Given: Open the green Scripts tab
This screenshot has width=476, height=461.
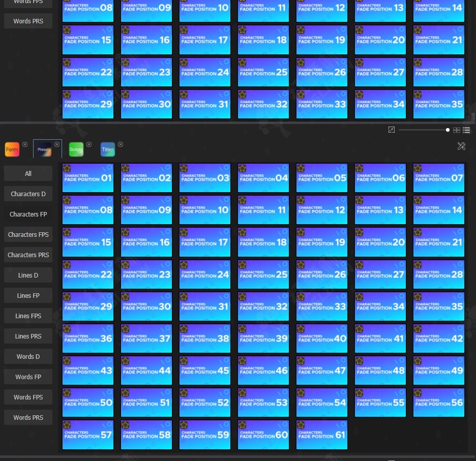Looking at the screenshot, I should pyautogui.click(x=76, y=149).
